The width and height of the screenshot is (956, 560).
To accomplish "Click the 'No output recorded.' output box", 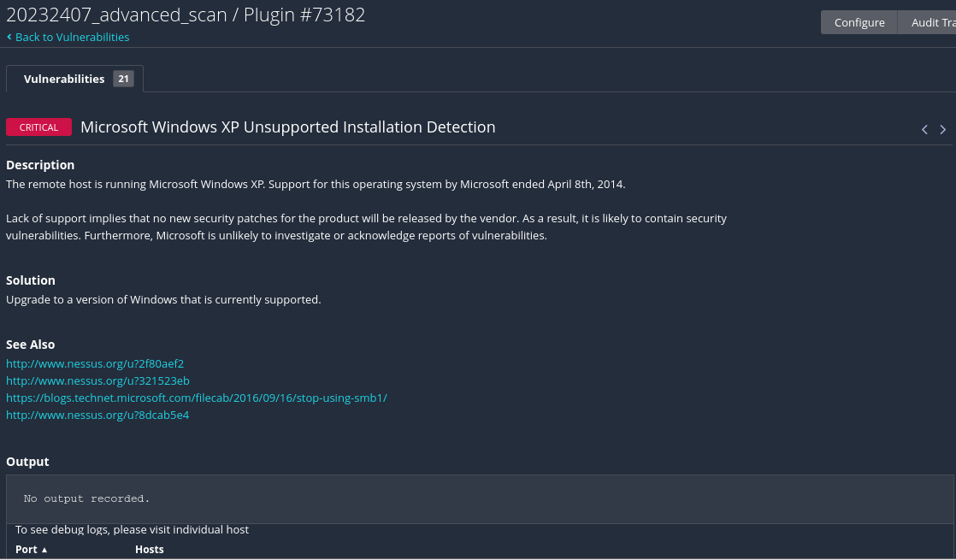I will tap(479, 498).
